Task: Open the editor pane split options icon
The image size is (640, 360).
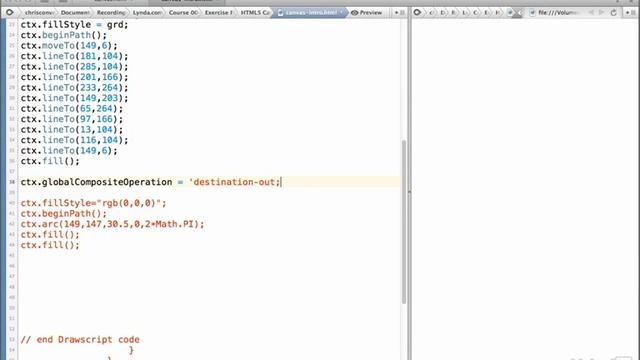Action: (400, 13)
